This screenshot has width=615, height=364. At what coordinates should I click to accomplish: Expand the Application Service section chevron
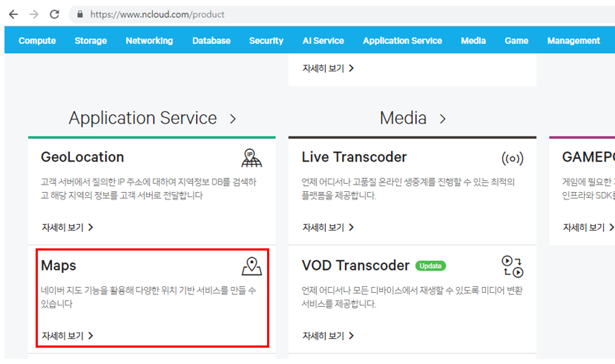click(x=233, y=119)
